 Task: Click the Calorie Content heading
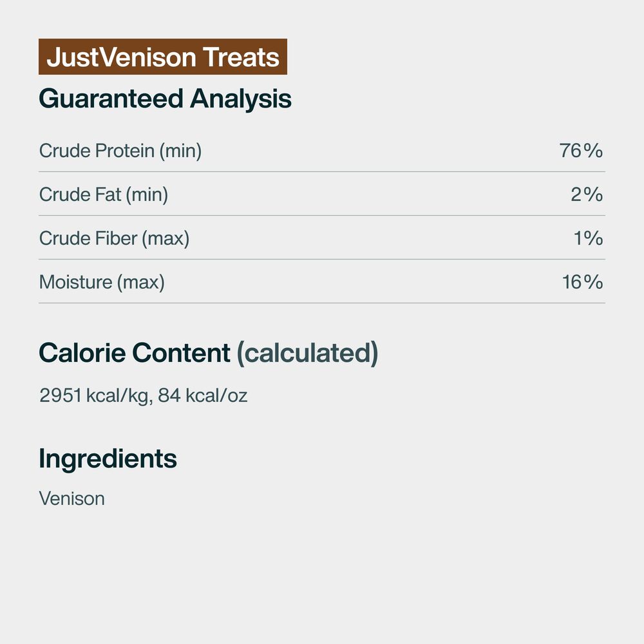point(135,353)
